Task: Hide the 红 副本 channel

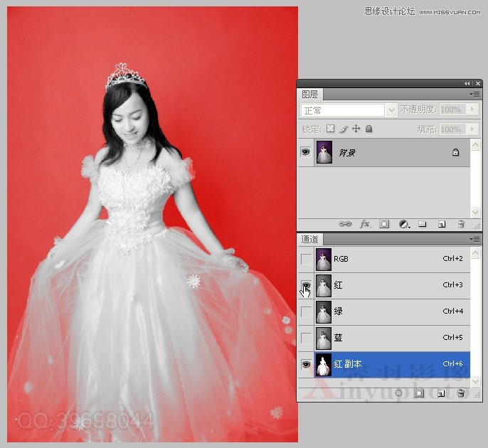Action: [x=306, y=364]
